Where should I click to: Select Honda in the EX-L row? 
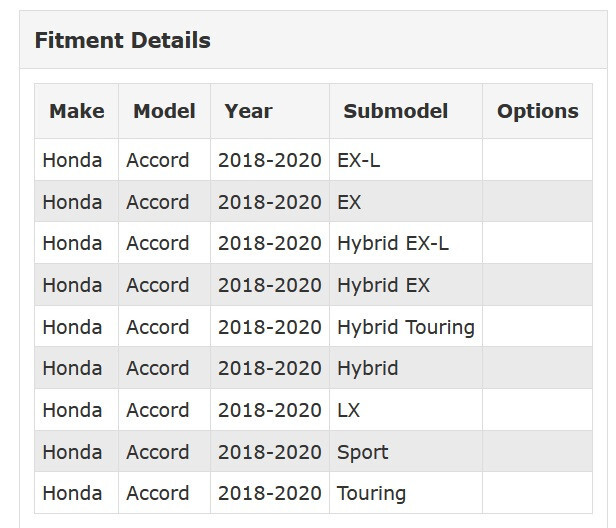pos(72,160)
